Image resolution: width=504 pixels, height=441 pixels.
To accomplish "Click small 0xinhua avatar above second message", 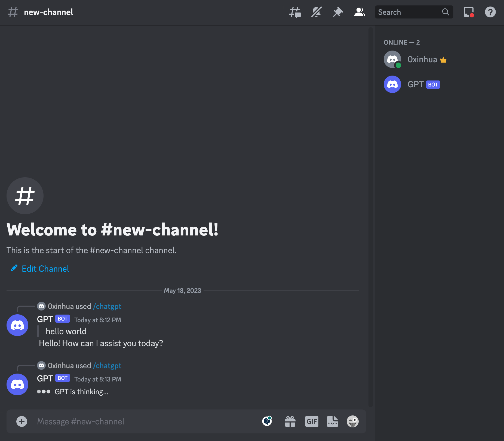I will click(x=41, y=366).
